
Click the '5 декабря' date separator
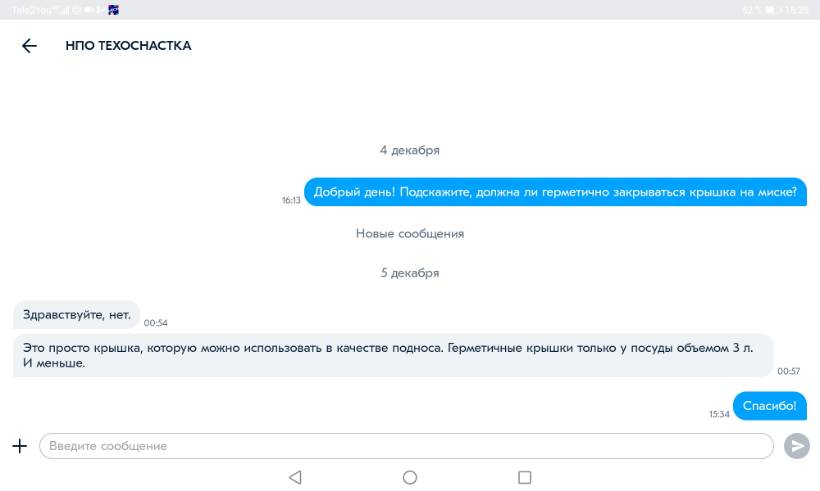[x=409, y=273]
